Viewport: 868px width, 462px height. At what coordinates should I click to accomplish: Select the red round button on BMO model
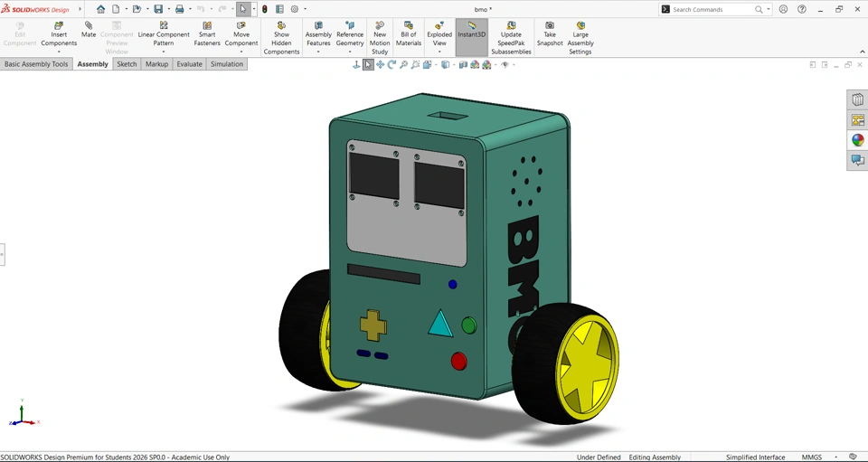(459, 362)
